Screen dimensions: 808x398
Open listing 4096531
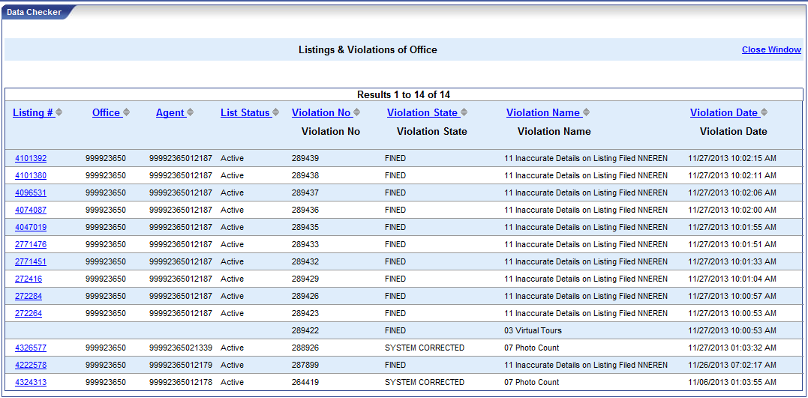point(30,193)
